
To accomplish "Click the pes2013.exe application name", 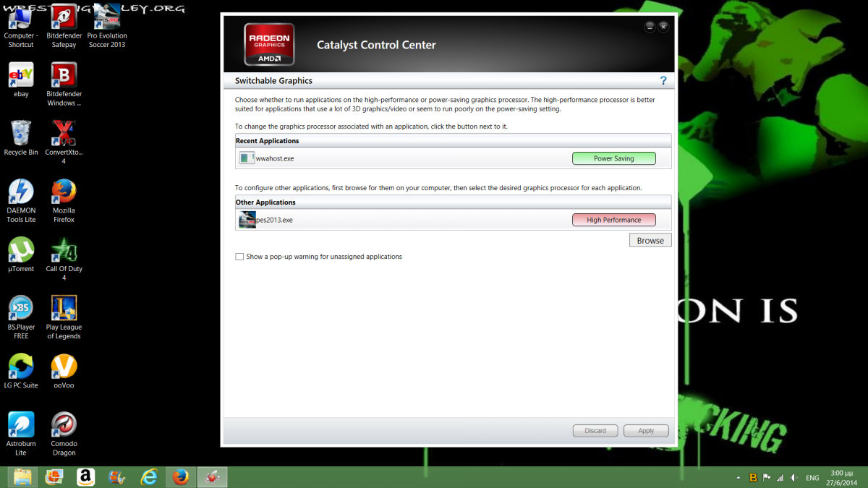I will click(x=275, y=220).
